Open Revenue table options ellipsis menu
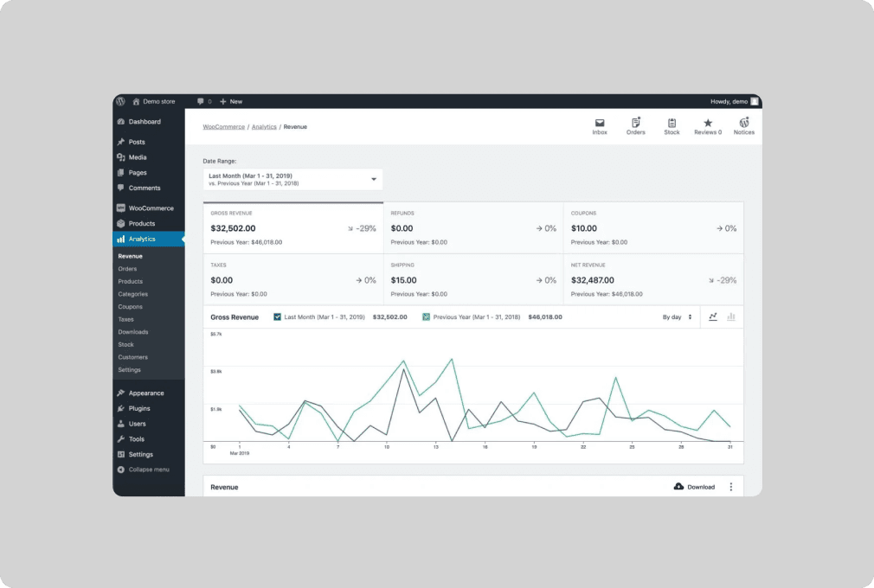The image size is (874, 588). click(730, 487)
